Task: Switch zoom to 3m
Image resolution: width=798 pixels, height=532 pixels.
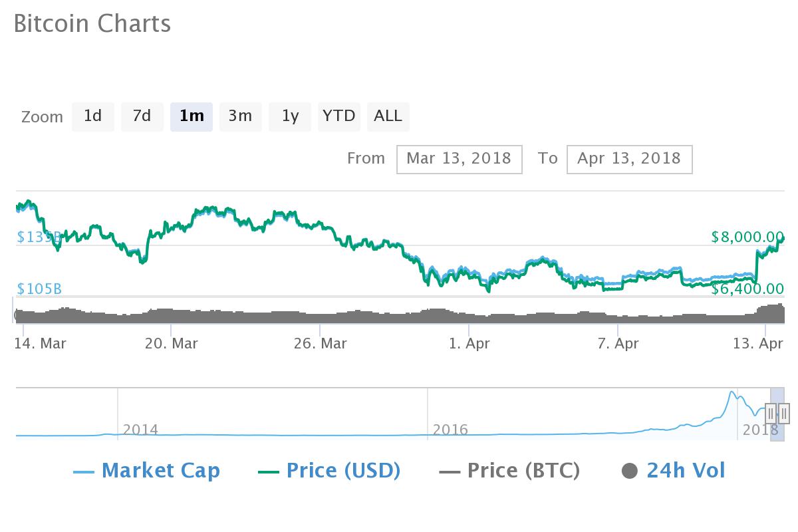Action: click(x=240, y=116)
